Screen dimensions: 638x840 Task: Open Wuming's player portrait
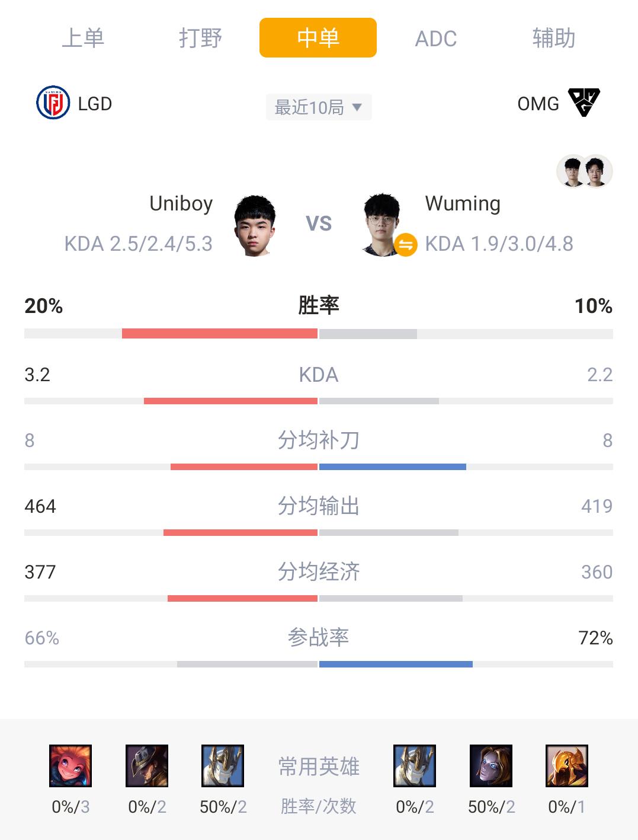click(x=382, y=225)
